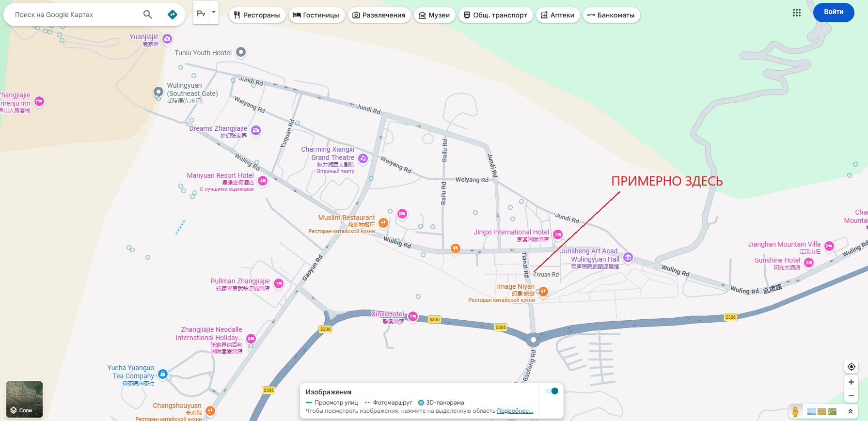The height and width of the screenshot is (421, 868).
Task: Click the 3D-панорама legend label
Action: 445,403
